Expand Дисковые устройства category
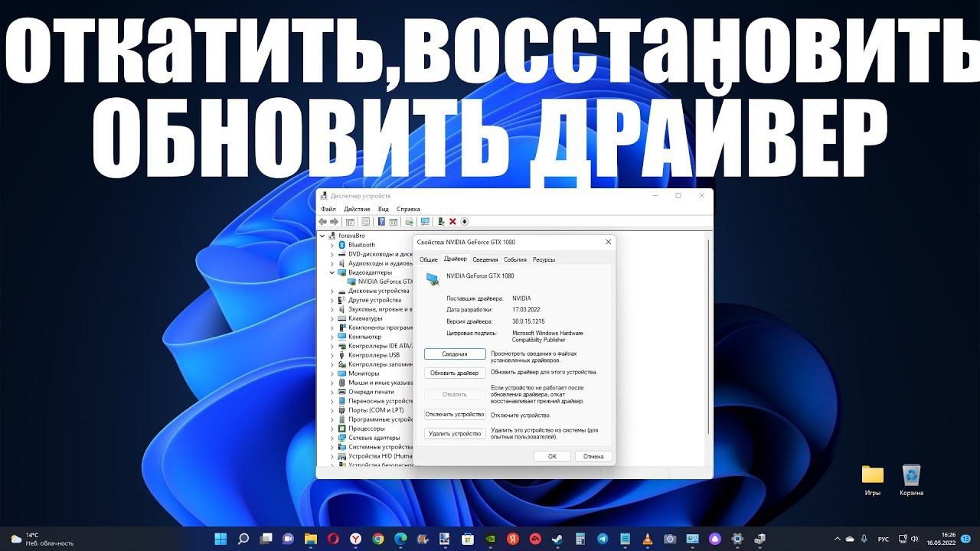This screenshot has height=551, width=980. 332,291
